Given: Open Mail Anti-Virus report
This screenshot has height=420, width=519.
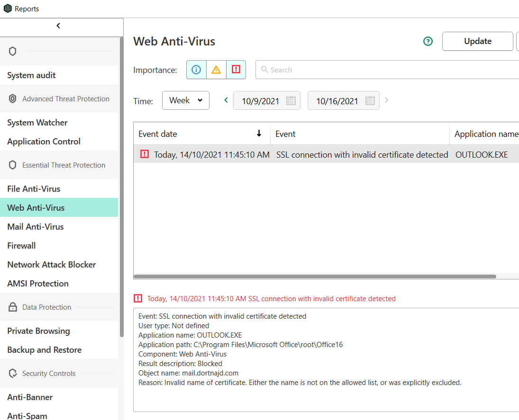Looking at the screenshot, I should coord(59,226).
